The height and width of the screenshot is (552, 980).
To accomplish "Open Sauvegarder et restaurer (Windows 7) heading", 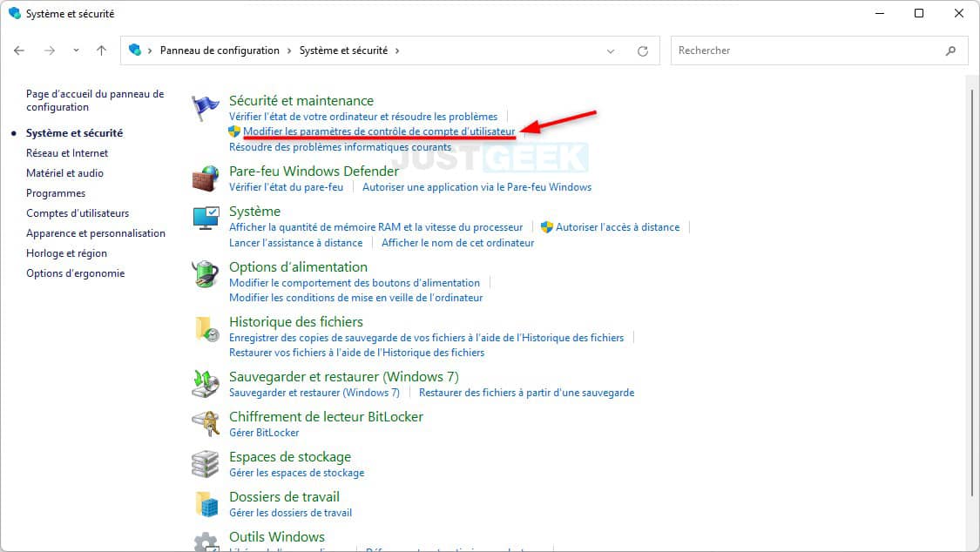I will coord(344,376).
